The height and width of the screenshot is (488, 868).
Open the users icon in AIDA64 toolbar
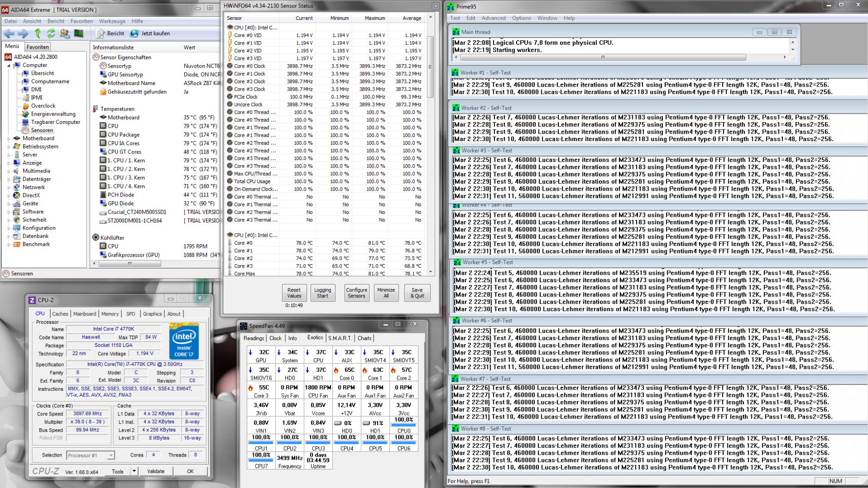pos(65,33)
